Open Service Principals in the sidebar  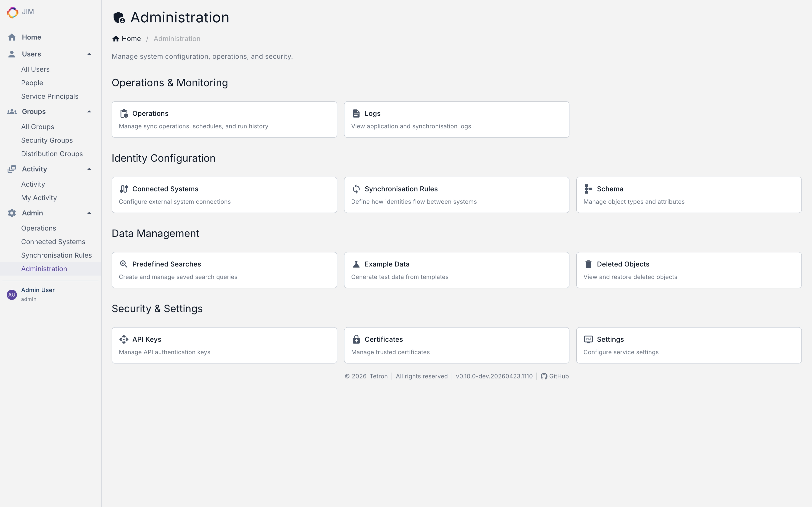coord(50,96)
